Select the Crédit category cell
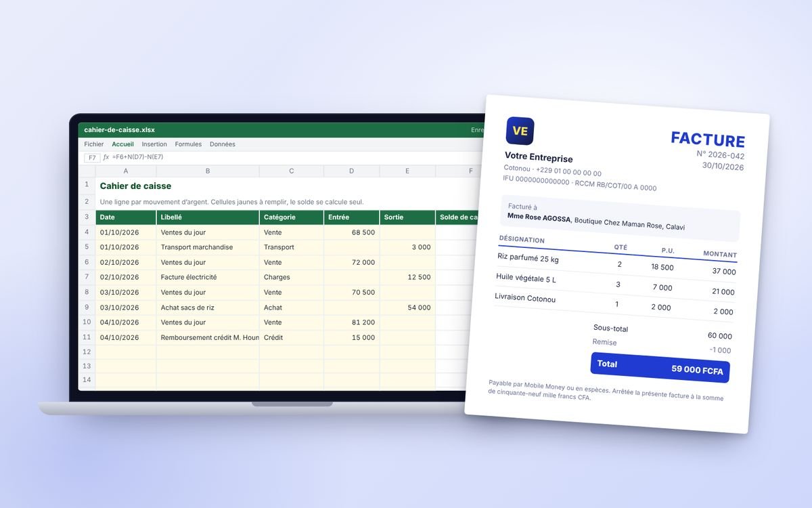 (292, 337)
